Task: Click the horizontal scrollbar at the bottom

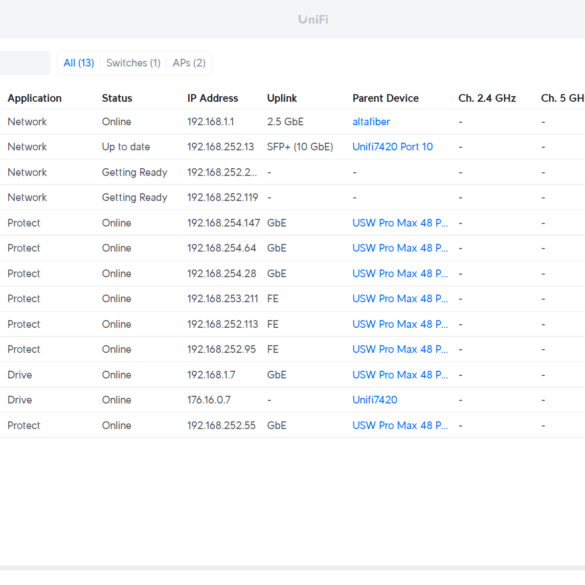Action: point(292,568)
